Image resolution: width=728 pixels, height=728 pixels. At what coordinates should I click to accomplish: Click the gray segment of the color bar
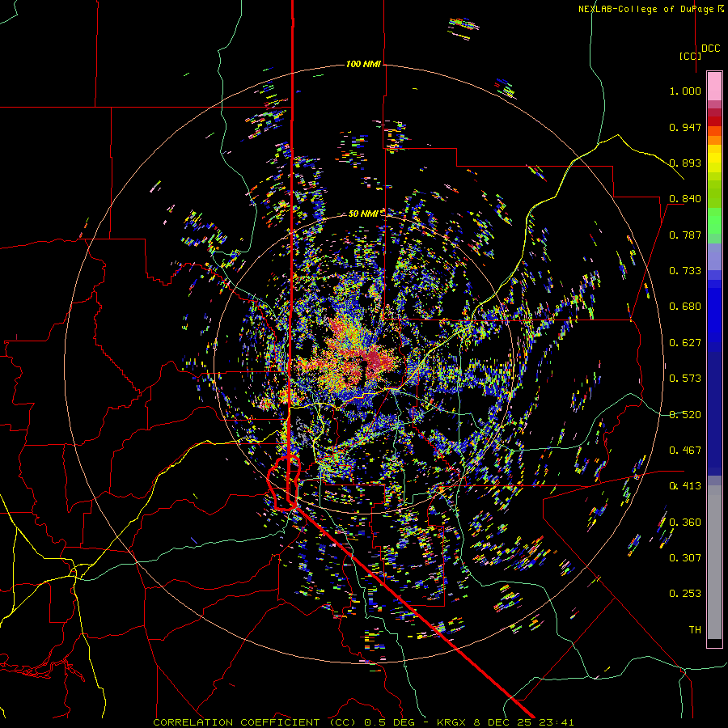point(714,562)
